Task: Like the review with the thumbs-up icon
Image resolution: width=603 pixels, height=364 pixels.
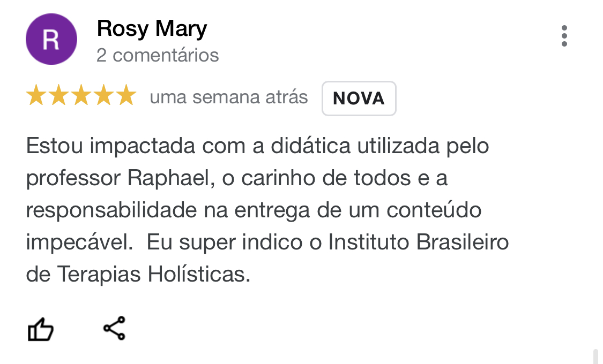Action: point(41,329)
